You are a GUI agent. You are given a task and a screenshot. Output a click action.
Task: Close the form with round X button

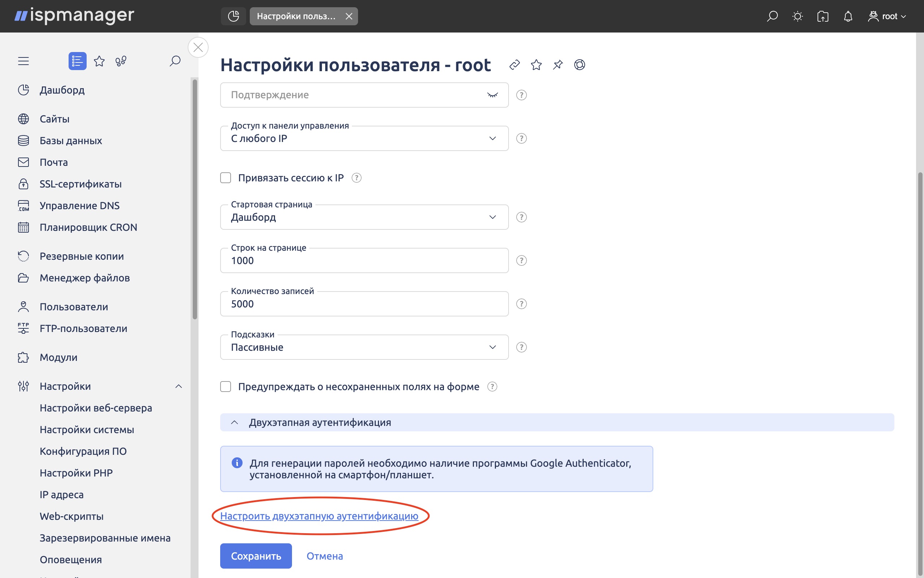[x=198, y=47]
